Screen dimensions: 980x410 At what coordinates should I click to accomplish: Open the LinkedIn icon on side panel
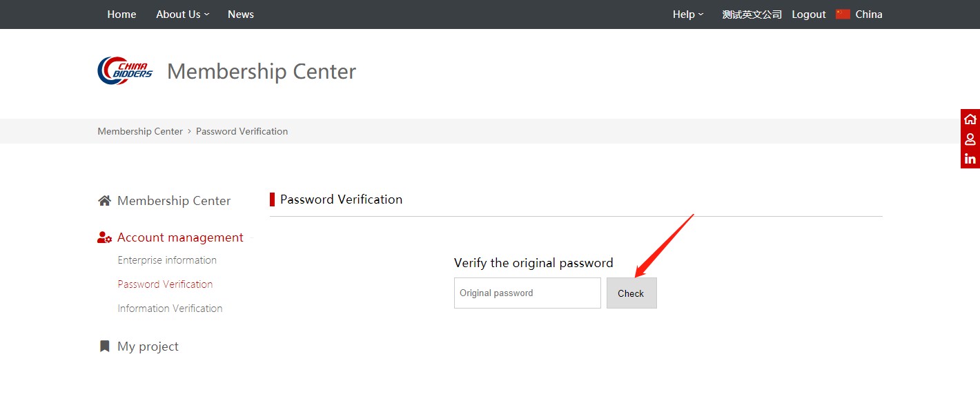point(970,159)
